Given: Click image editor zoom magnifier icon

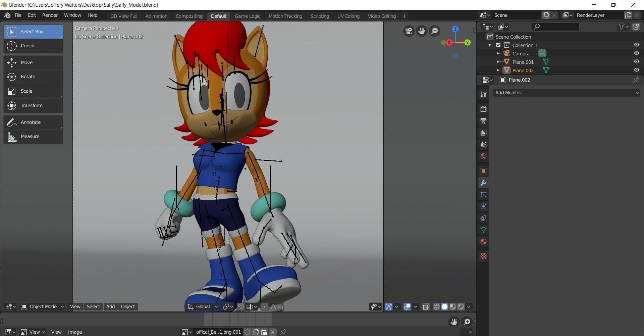Looking at the screenshot, I should [x=467, y=322].
